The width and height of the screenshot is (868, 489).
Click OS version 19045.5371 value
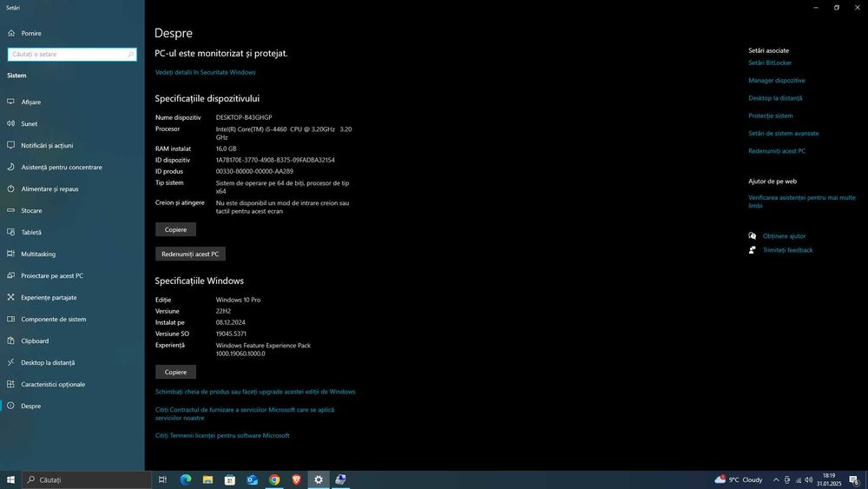[231, 334]
